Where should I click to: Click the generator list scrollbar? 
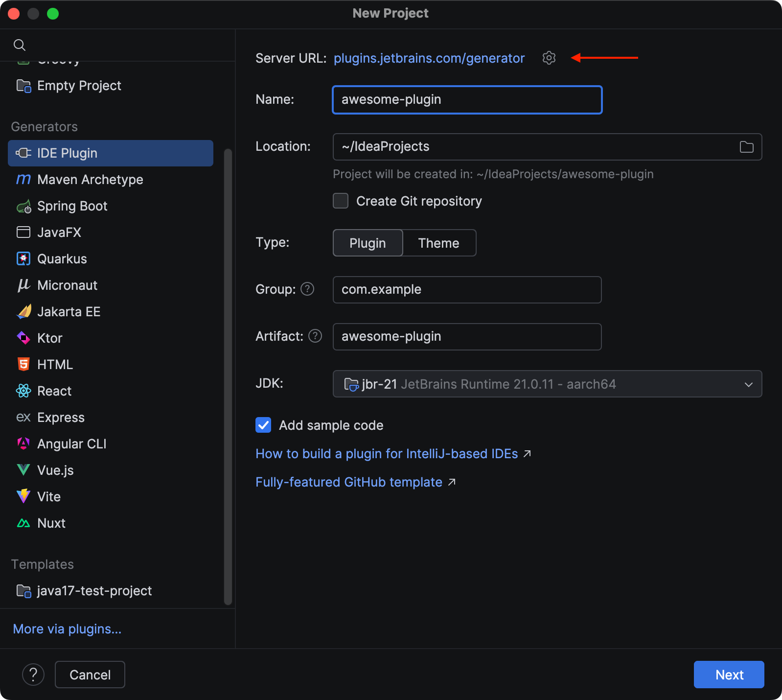228,377
